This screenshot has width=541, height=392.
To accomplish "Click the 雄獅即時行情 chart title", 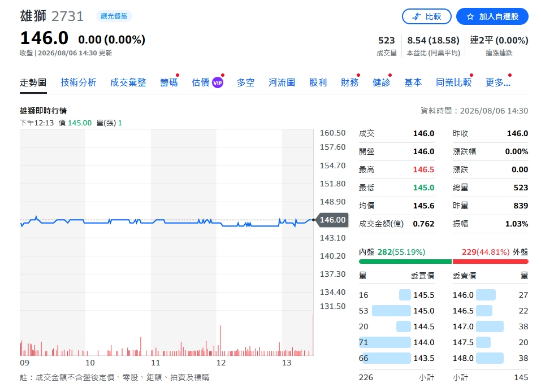I will pyautogui.click(x=44, y=111).
